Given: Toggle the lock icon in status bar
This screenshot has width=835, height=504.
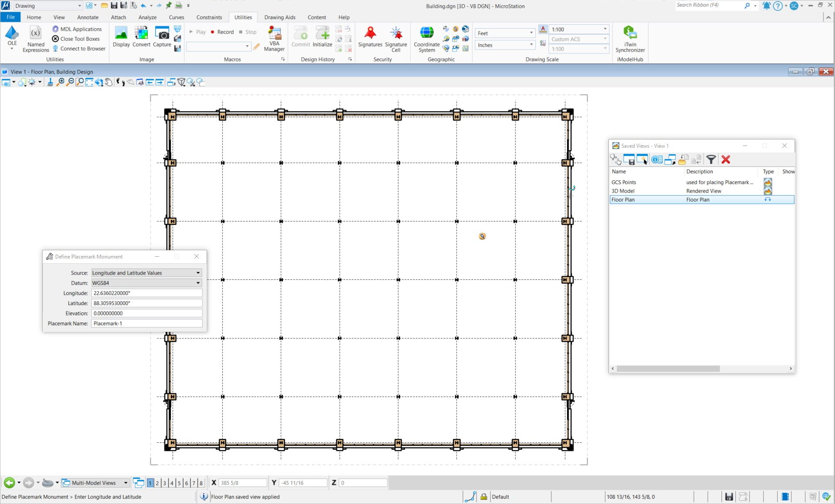Looking at the screenshot, I should (483, 497).
